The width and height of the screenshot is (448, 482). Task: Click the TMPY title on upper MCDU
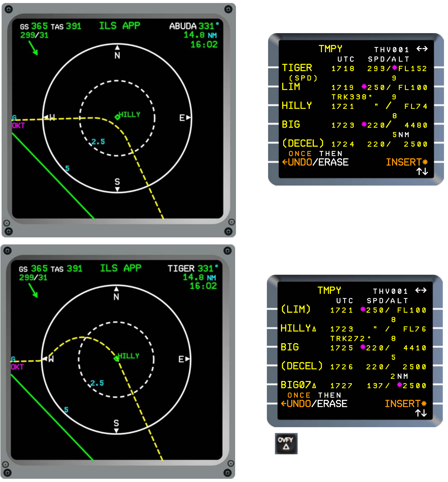(330, 49)
